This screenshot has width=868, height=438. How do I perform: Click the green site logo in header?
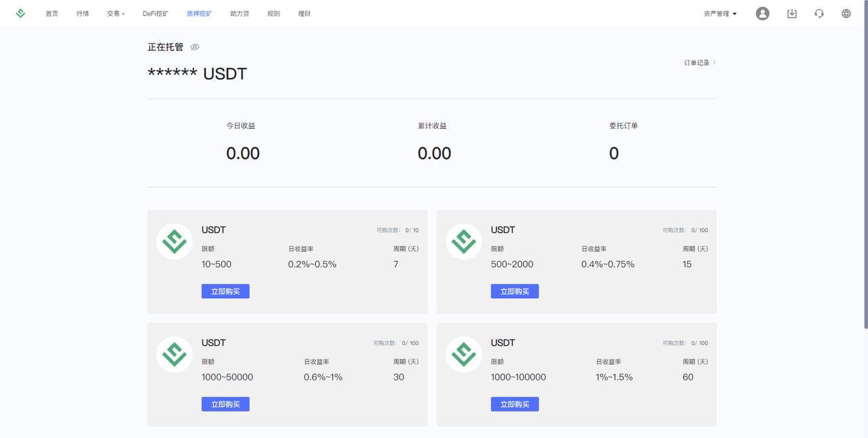click(x=20, y=14)
